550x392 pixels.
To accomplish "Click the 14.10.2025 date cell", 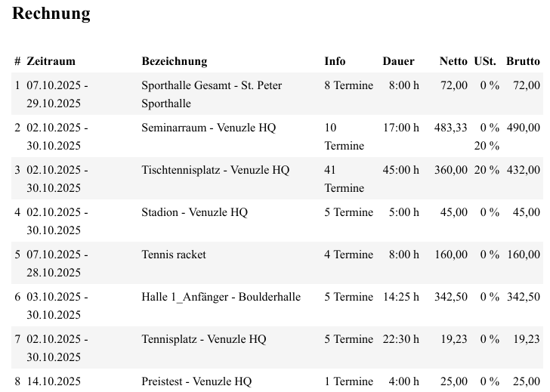I will 54,381.
